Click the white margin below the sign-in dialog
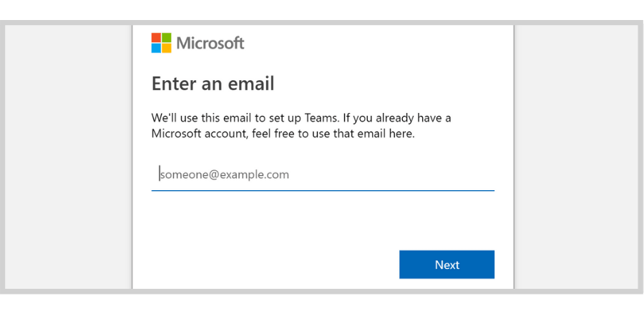The width and height of the screenshot is (644, 336). coord(322,315)
